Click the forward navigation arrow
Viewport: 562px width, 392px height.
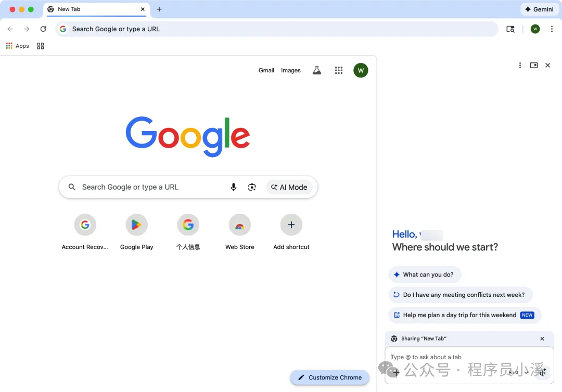tap(27, 29)
